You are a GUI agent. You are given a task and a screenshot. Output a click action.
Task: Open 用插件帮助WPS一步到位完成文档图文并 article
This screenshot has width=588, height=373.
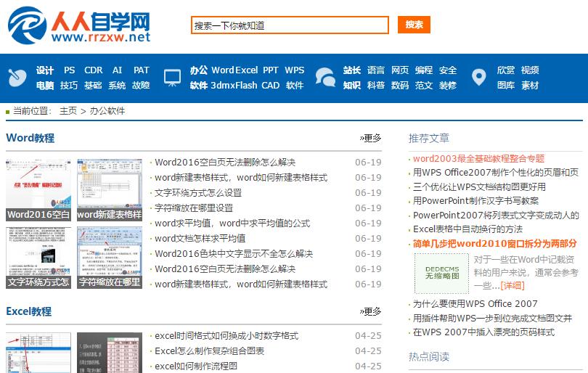click(492, 319)
